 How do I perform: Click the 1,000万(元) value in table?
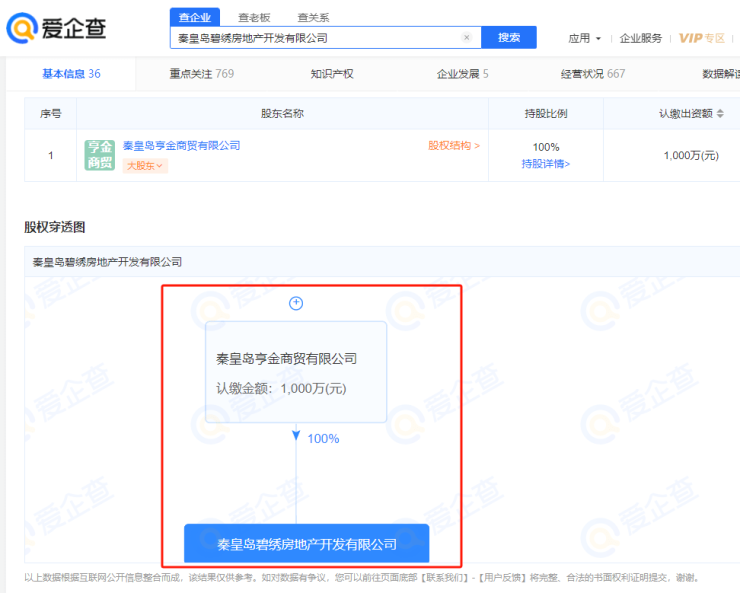click(691, 155)
